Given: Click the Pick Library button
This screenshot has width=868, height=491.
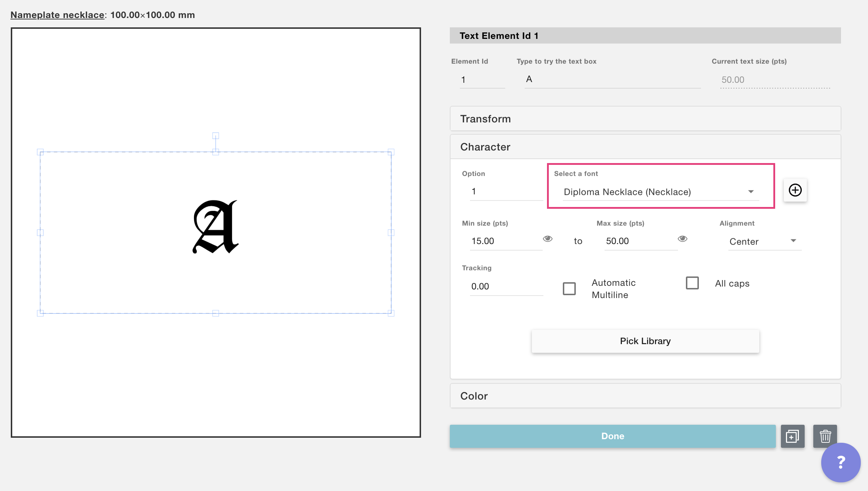Looking at the screenshot, I should (x=645, y=341).
